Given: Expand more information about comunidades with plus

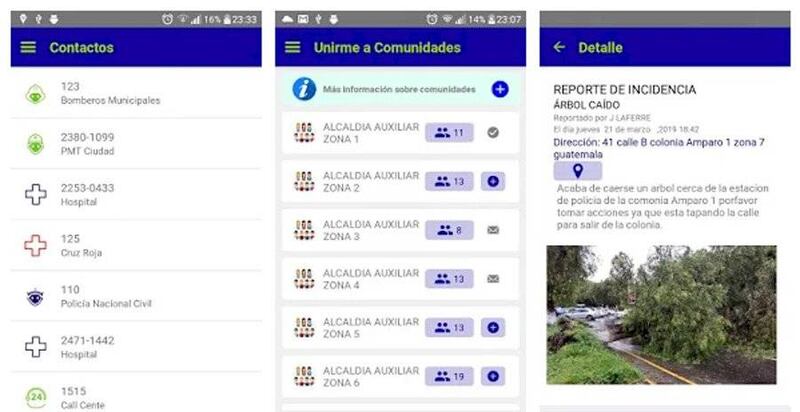Looking at the screenshot, I should [500, 89].
